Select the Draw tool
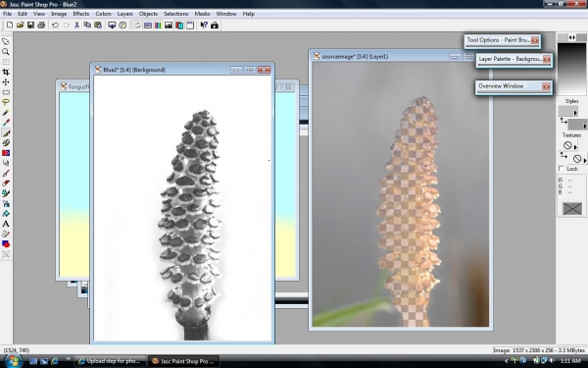Screen dimensions: 588x368 6,234
